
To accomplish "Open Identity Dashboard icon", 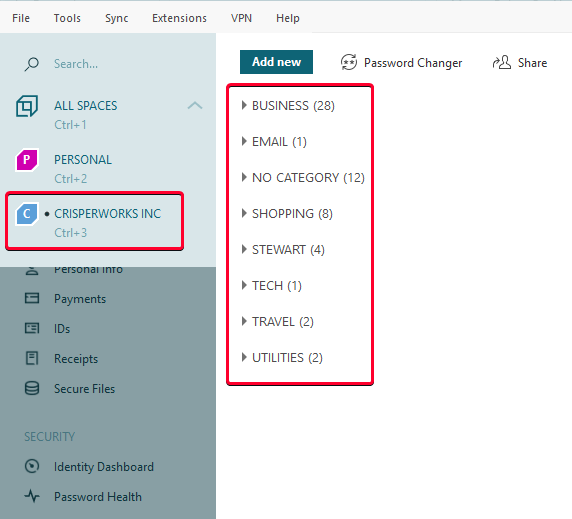I will pos(32,466).
